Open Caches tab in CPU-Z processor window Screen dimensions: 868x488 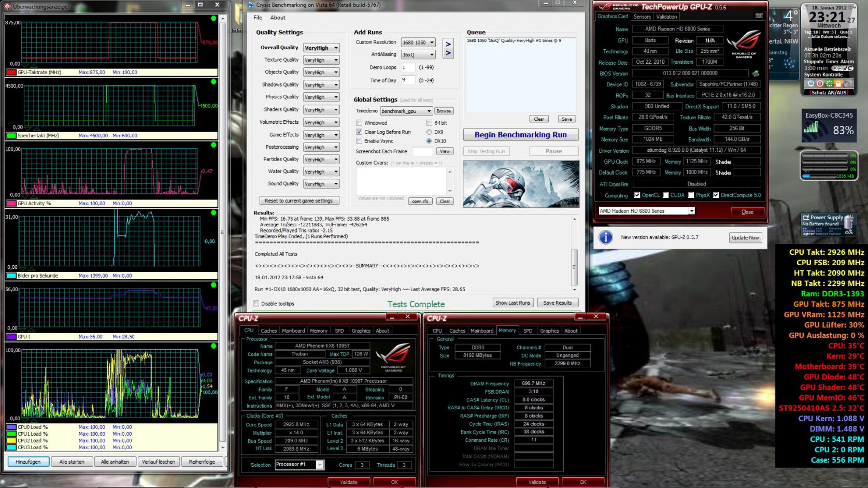(268, 331)
